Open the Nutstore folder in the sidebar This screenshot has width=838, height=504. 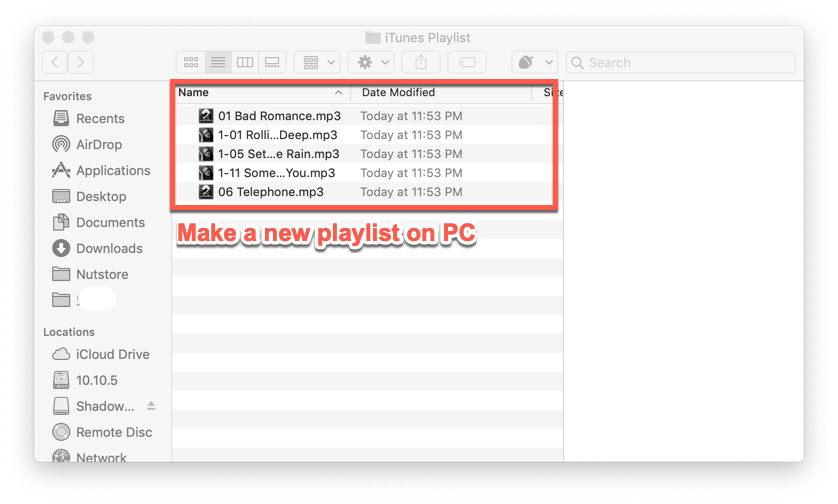(102, 274)
